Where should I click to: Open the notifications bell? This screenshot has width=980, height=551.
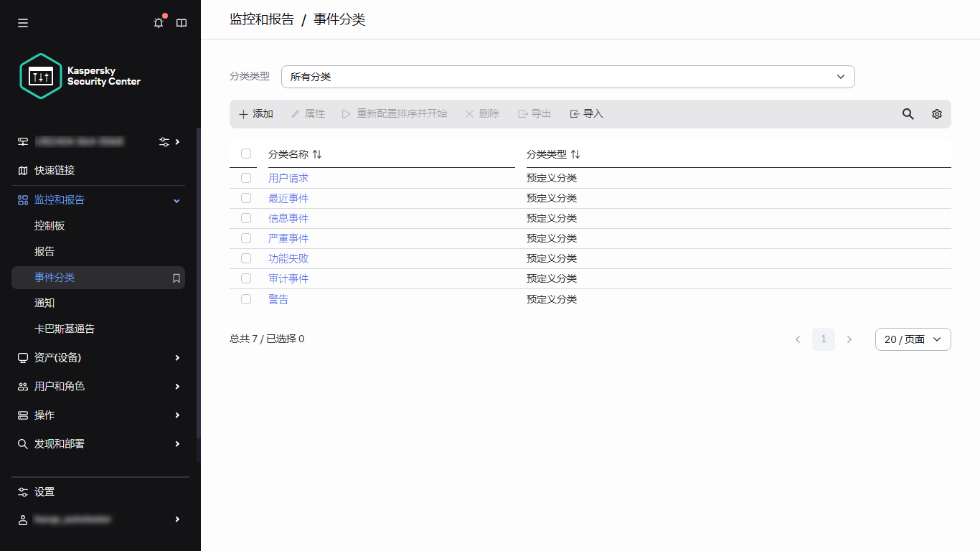click(158, 22)
